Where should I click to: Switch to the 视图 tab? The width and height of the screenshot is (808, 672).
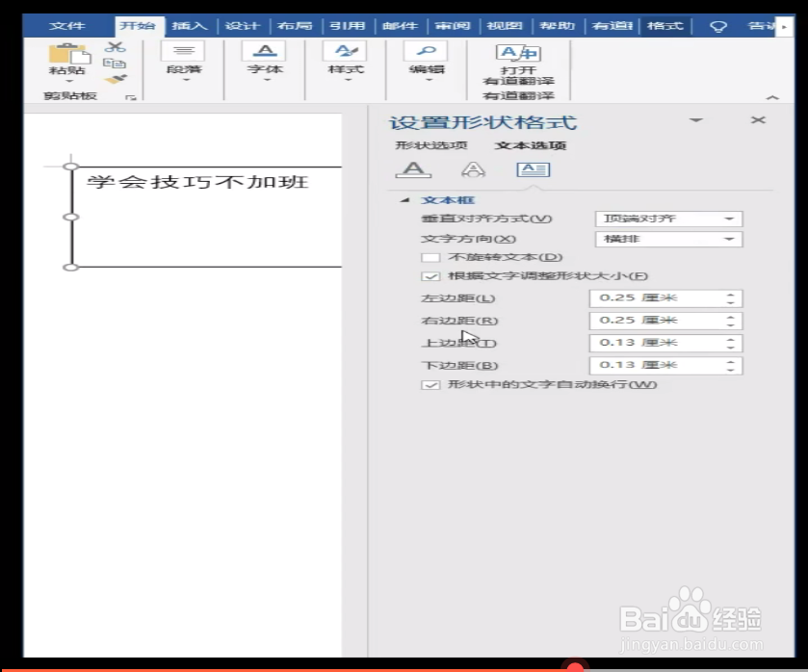tap(505, 26)
